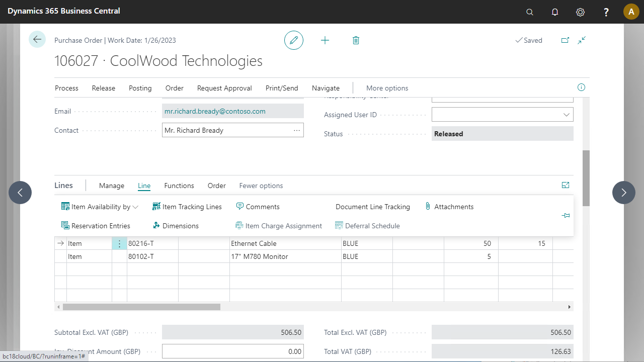This screenshot has width=644, height=362.
Task: Open Reservation Entries
Action: 96,226
